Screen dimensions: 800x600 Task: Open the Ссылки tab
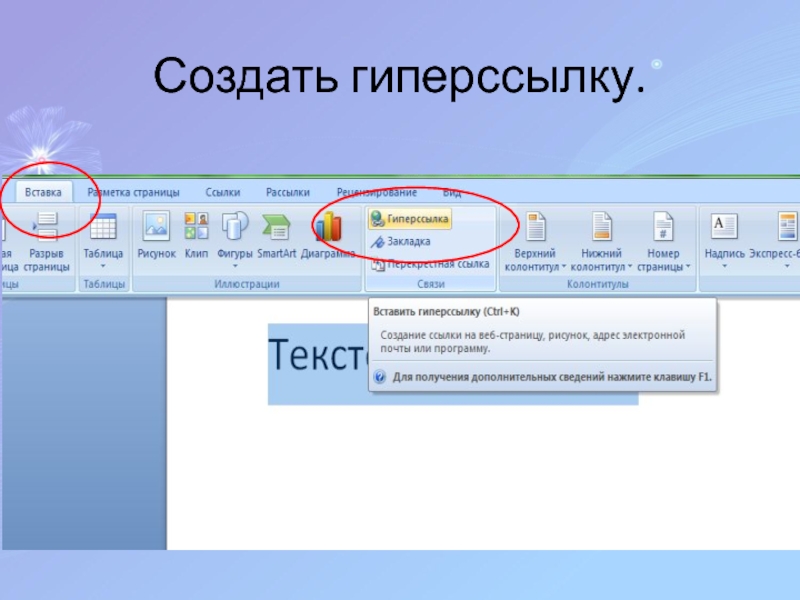pyautogui.click(x=222, y=192)
